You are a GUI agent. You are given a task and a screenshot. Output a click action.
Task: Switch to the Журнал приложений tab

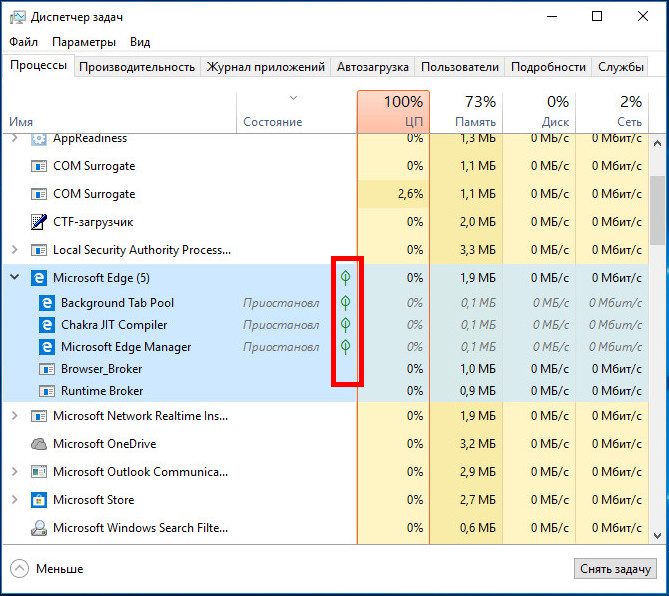click(265, 67)
